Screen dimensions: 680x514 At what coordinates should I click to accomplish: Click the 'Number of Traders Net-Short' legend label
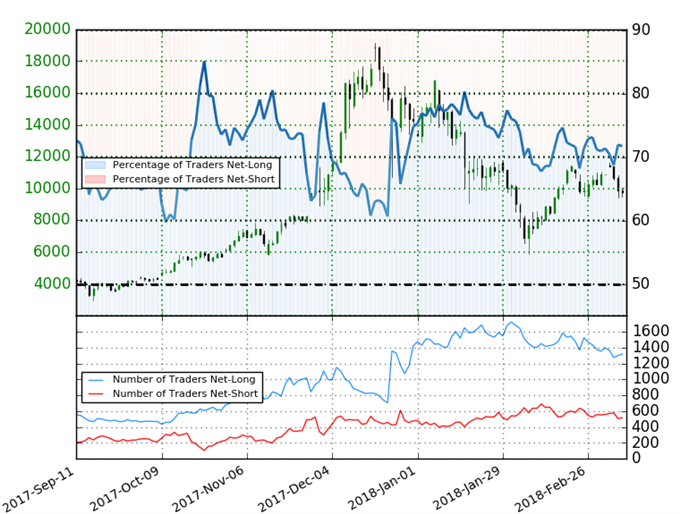click(x=185, y=394)
